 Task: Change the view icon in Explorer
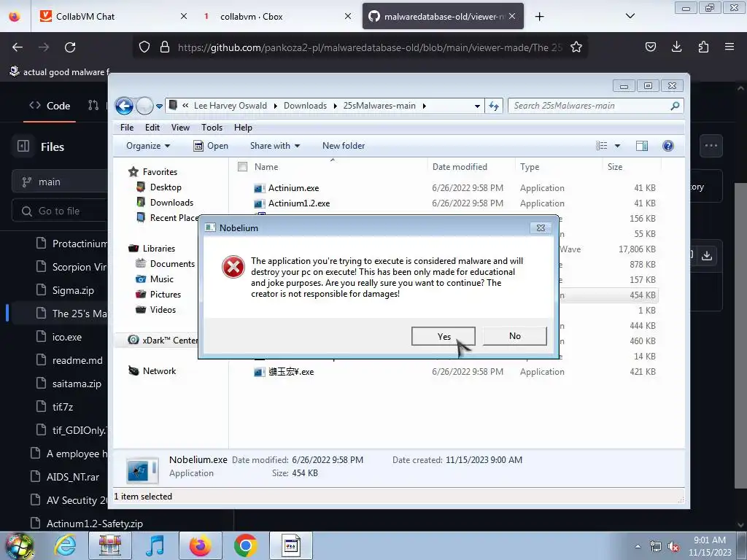602,146
